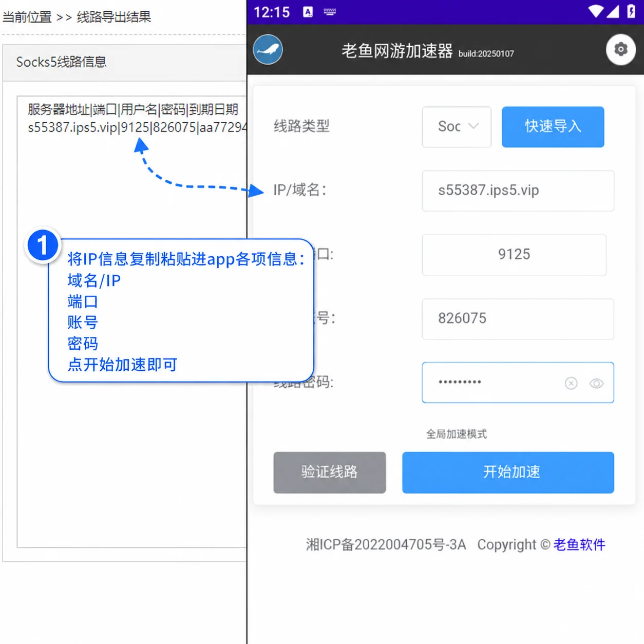Click the 老鱼网游加速器 title
This screenshot has height=644, width=644.
click(397, 51)
